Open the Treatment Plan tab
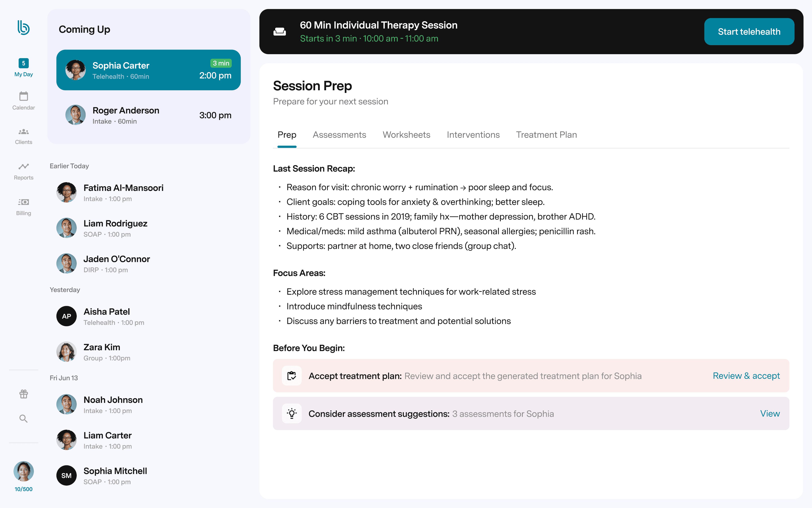Image resolution: width=812 pixels, height=508 pixels. click(x=546, y=135)
